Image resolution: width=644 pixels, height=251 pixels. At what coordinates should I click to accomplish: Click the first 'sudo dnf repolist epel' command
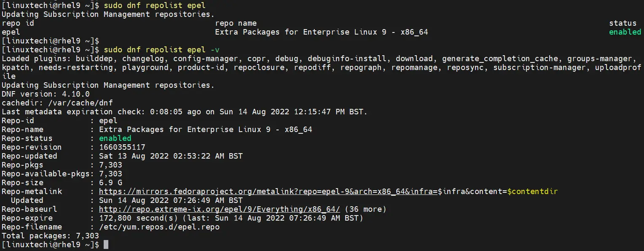tap(155, 5)
